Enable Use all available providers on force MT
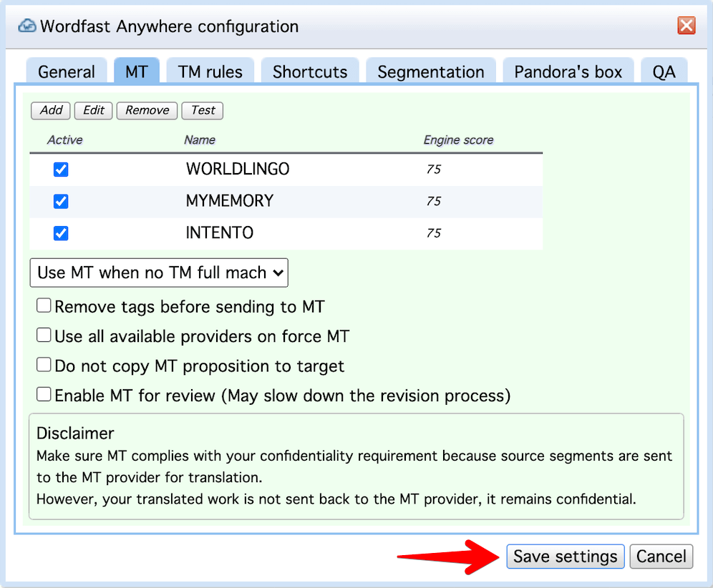 click(44, 335)
